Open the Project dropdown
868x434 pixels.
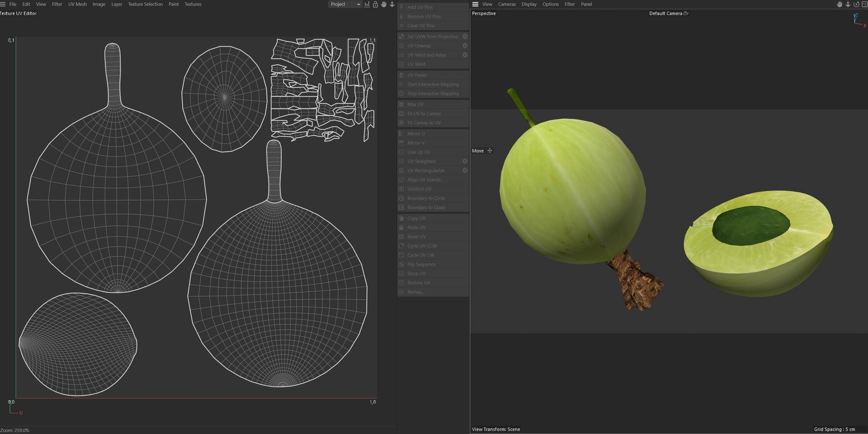(x=345, y=4)
